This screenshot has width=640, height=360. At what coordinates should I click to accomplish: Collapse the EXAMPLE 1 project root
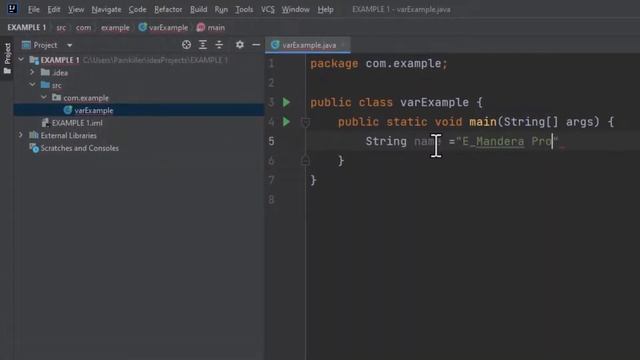point(21,60)
